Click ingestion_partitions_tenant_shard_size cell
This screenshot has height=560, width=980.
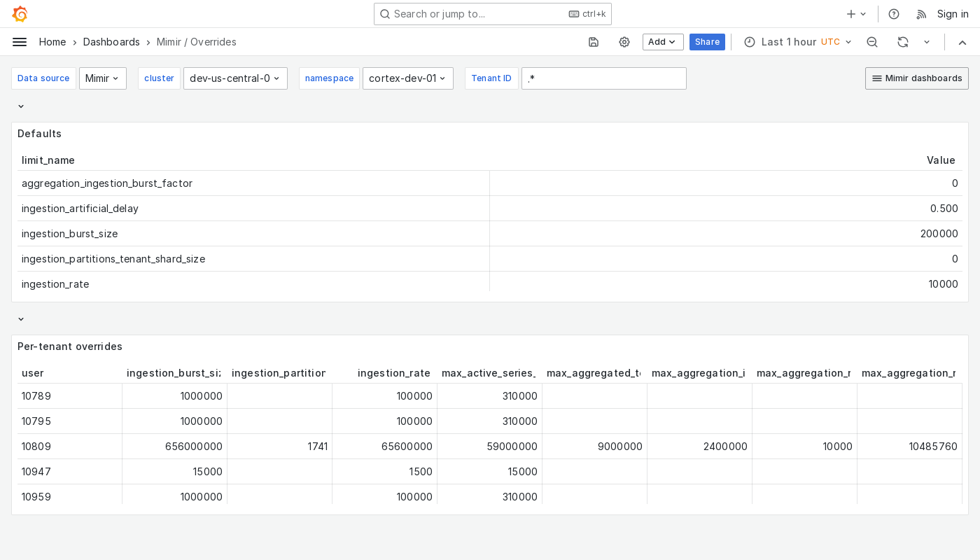click(x=253, y=259)
